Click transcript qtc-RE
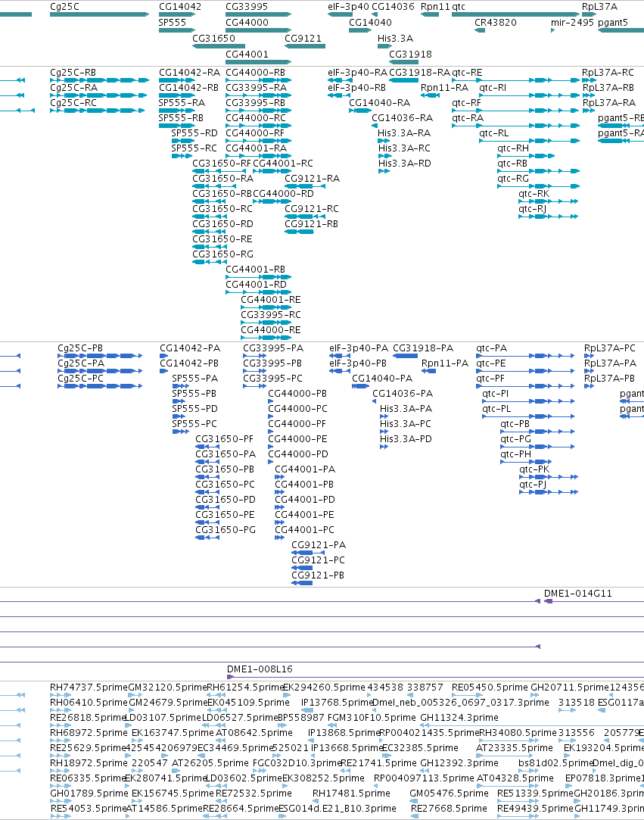 [x=468, y=73]
